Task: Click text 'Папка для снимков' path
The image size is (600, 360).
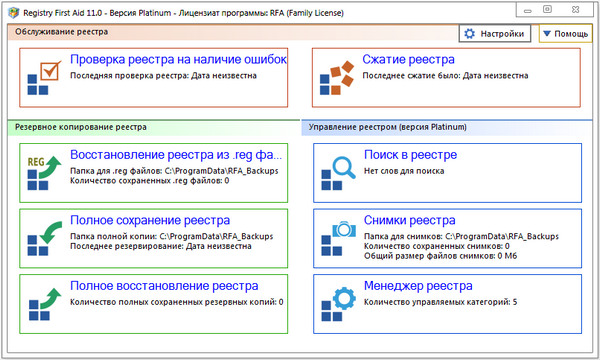Action: tap(461, 236)
